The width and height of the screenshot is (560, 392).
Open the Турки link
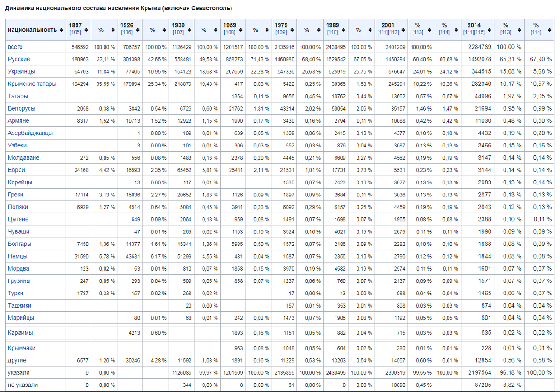pyautogui.click(x=15, y=293)
